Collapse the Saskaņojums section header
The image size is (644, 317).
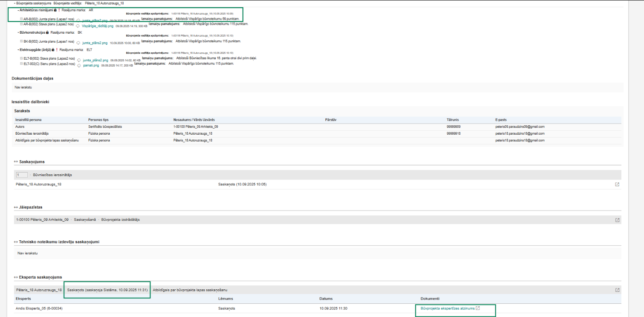point(16,162)
